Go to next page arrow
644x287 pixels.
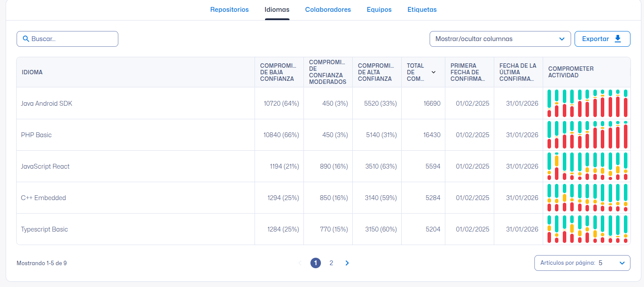coord(347,263)
